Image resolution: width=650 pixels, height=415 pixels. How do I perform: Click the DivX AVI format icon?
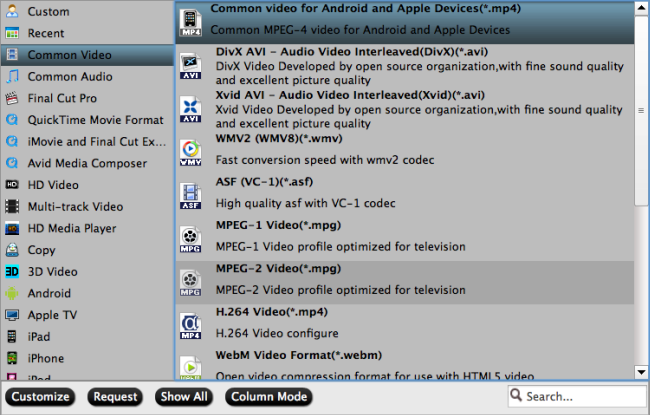(191, 66)
